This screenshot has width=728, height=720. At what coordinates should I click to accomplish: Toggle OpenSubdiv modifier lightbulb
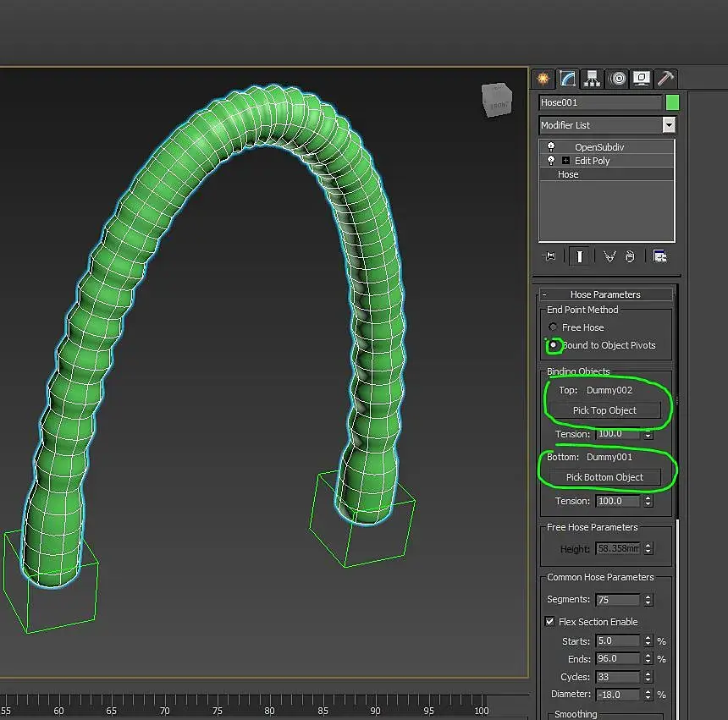click(551, 147)
